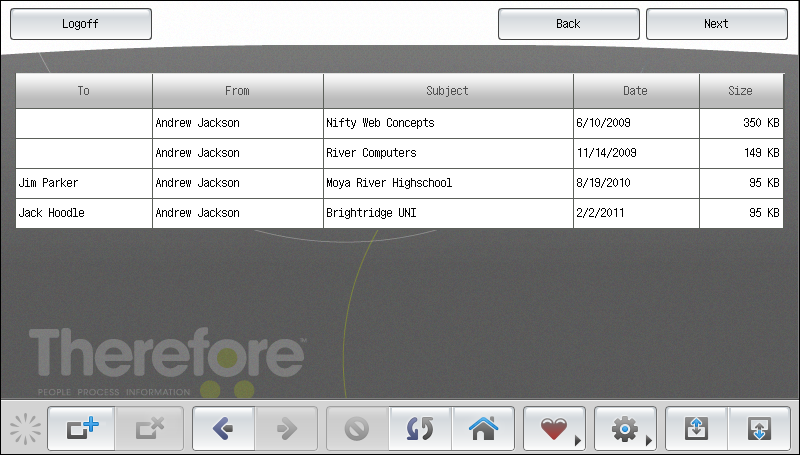The image size is (800, 455).
Task: Go to the home page icon
Action: click(483, 429)
